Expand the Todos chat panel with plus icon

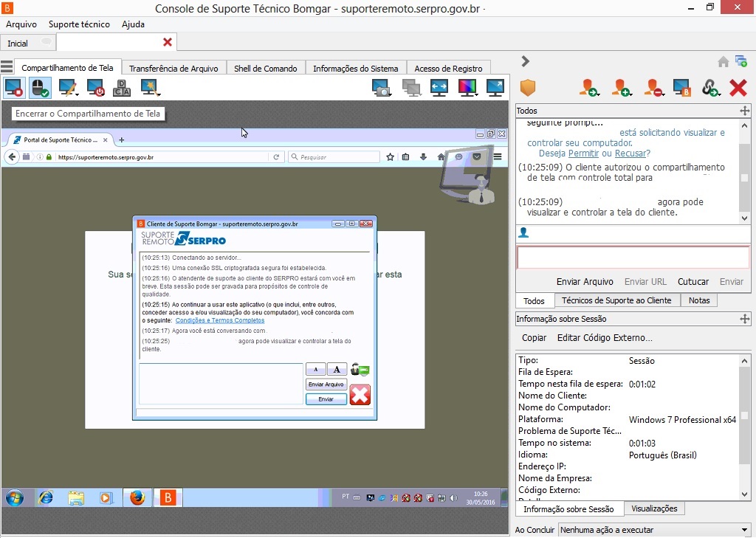[x=744, y=111]
